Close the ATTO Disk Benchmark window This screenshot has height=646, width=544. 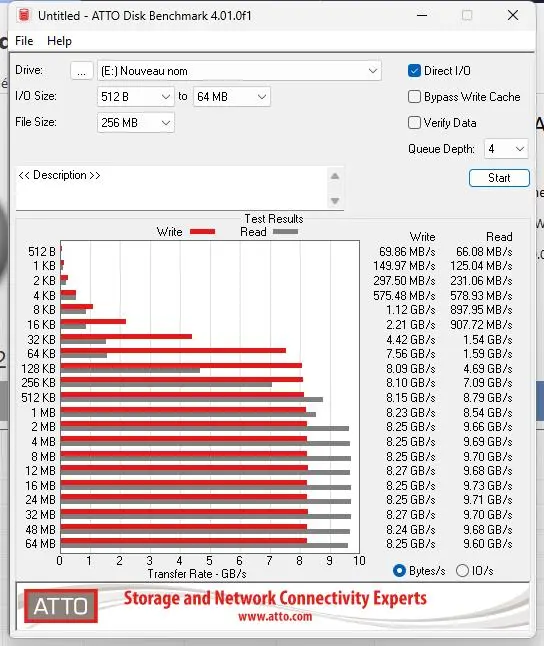[513, 16]
